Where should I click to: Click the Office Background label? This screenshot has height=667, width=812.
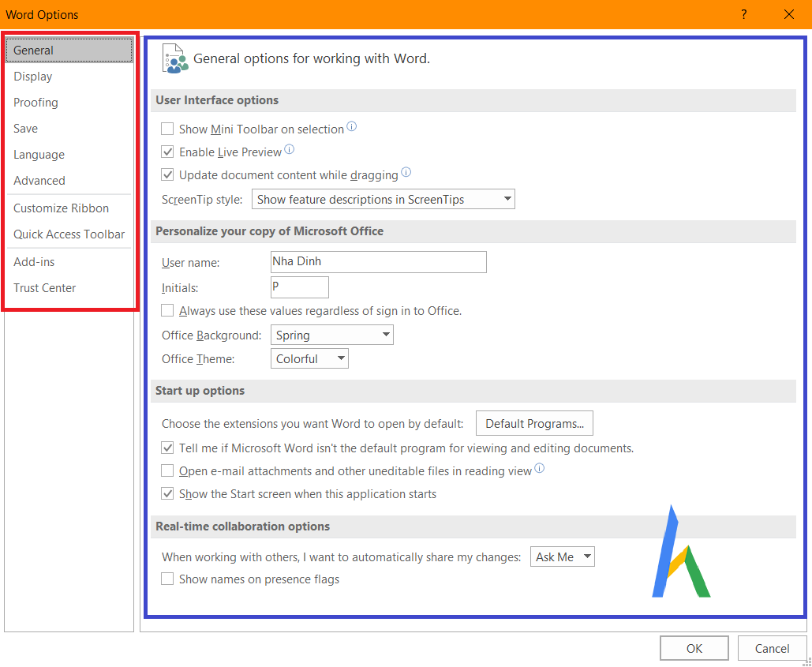(x=211, y=335)
